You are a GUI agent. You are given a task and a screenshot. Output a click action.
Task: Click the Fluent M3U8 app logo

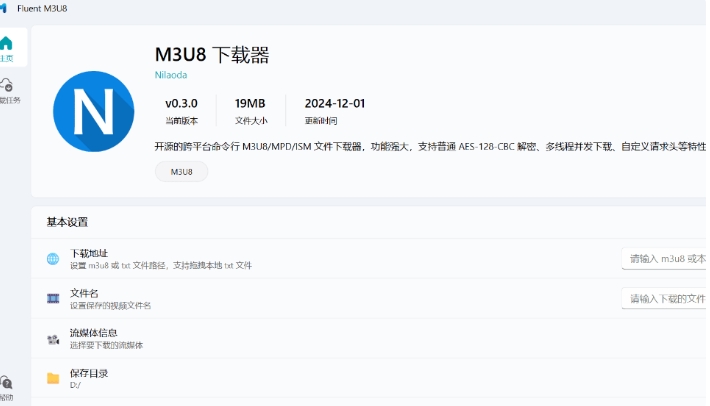tap(4, 8)
